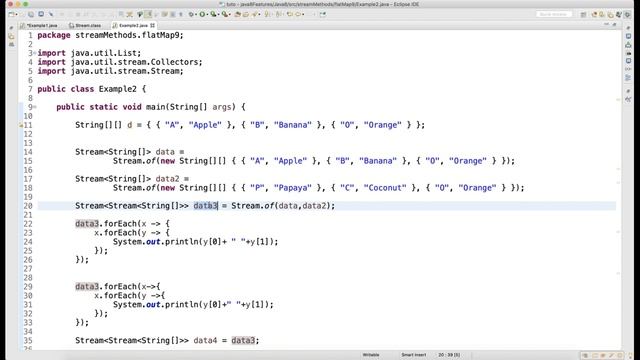The width and height of the screenshot is (640, 360).
Task: Click the data3 variable on line 20
Action: pyautogui.click(x=205, y=206)
